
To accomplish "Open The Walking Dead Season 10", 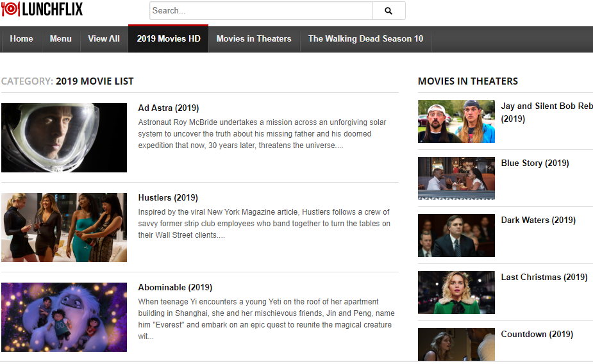I will (x=365, y=39).
